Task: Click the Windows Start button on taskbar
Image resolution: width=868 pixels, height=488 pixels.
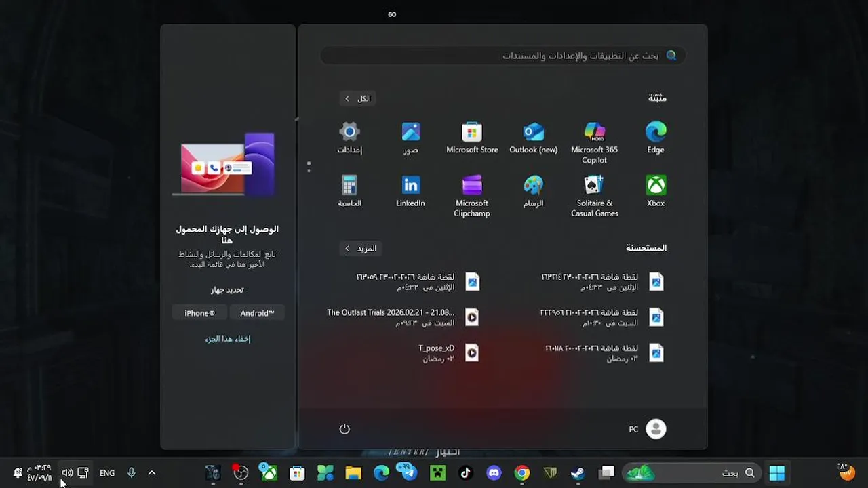Action: tap(777, 473)
